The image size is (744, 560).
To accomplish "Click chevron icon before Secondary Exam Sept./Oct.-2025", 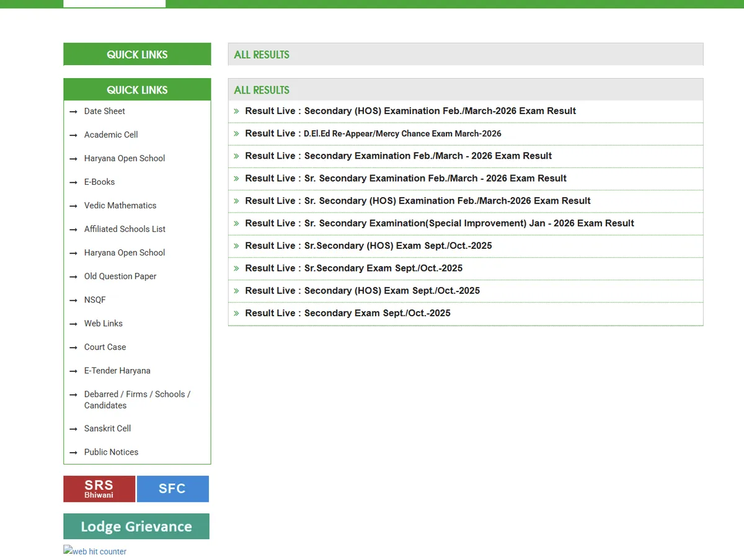I will point(236,313).
